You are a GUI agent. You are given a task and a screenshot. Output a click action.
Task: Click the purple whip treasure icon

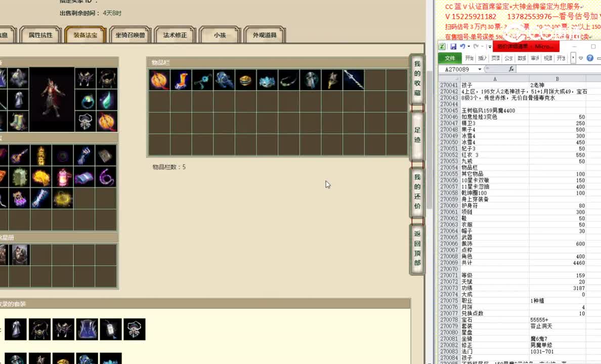(x=106, y=177)
